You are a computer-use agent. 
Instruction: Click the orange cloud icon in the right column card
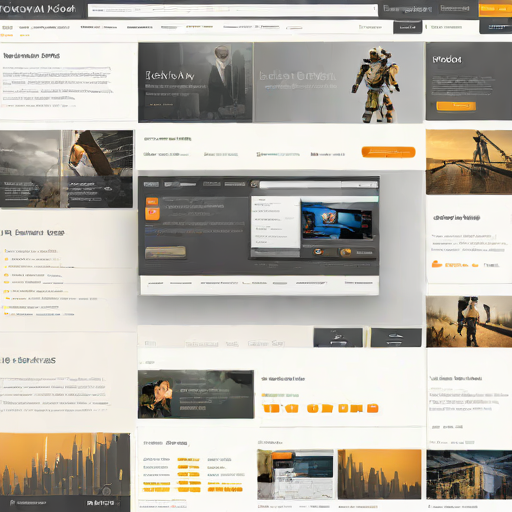click(x=437, y=264)
